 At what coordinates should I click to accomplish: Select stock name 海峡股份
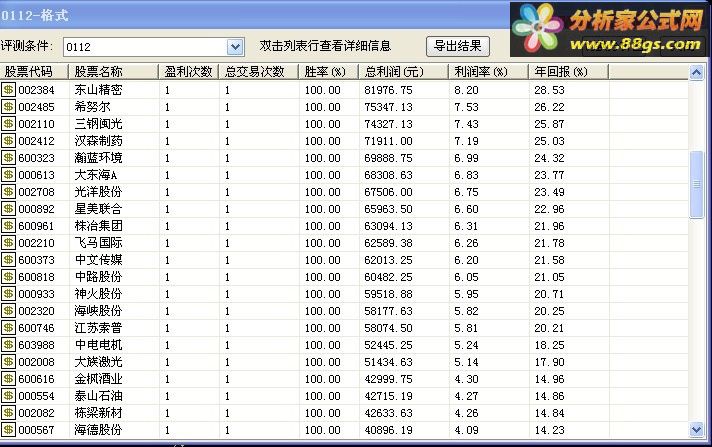(99, 311)
